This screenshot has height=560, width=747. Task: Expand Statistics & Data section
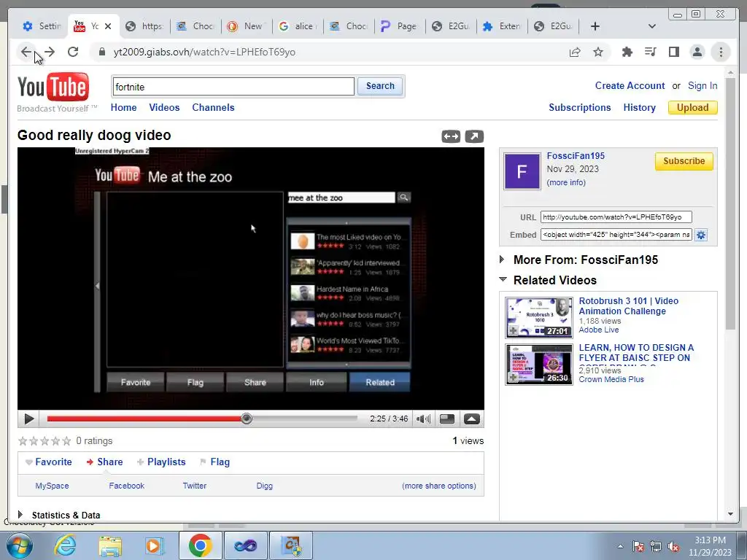(20, 514)
